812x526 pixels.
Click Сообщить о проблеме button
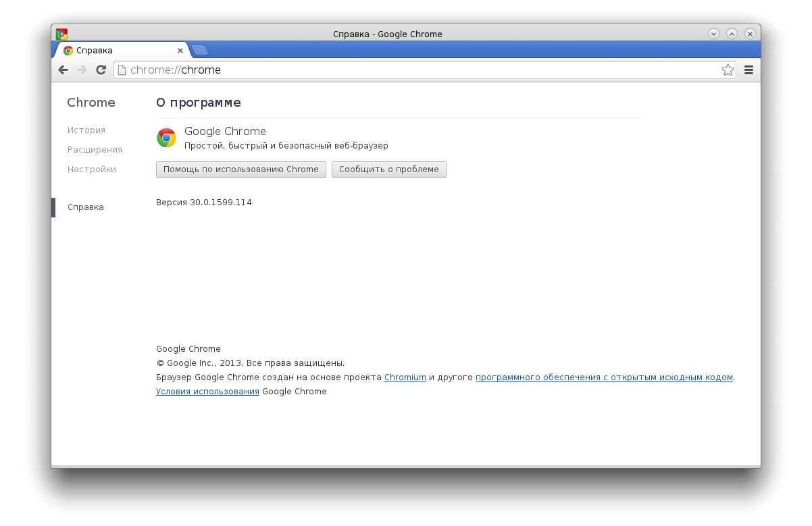pyautogui.click(x=388, y=169)
